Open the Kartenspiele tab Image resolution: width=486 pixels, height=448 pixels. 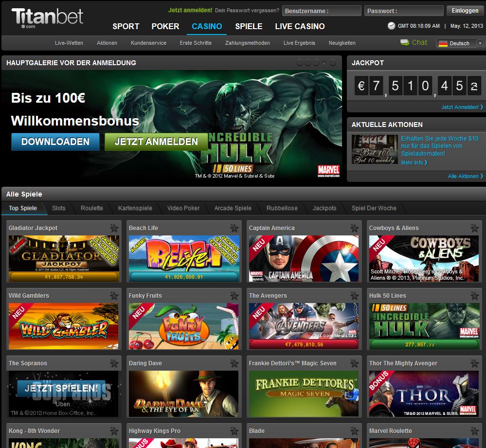[135, 208]
